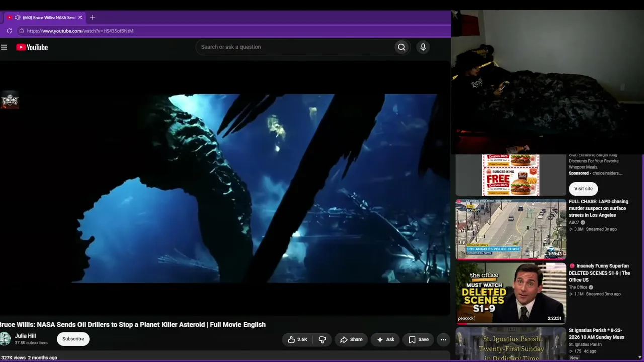
Task: Click the search magnifier button
Action: [x=401, y=47]
